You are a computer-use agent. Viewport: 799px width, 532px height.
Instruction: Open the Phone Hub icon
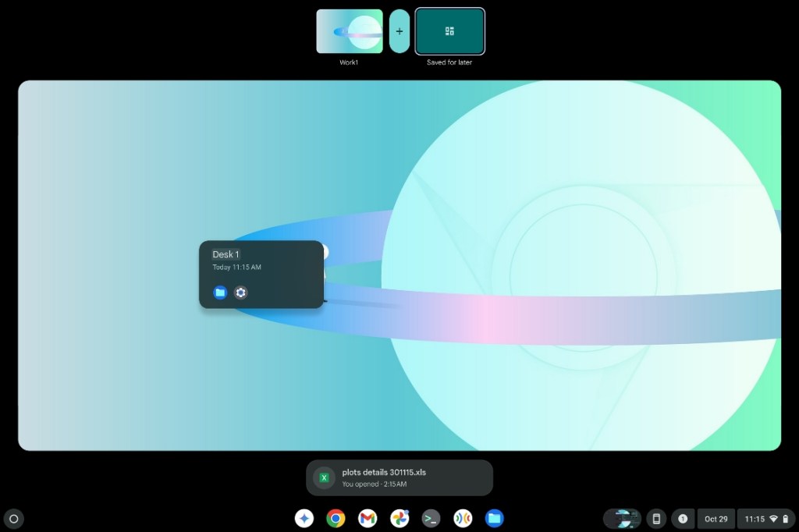[656, 519]
